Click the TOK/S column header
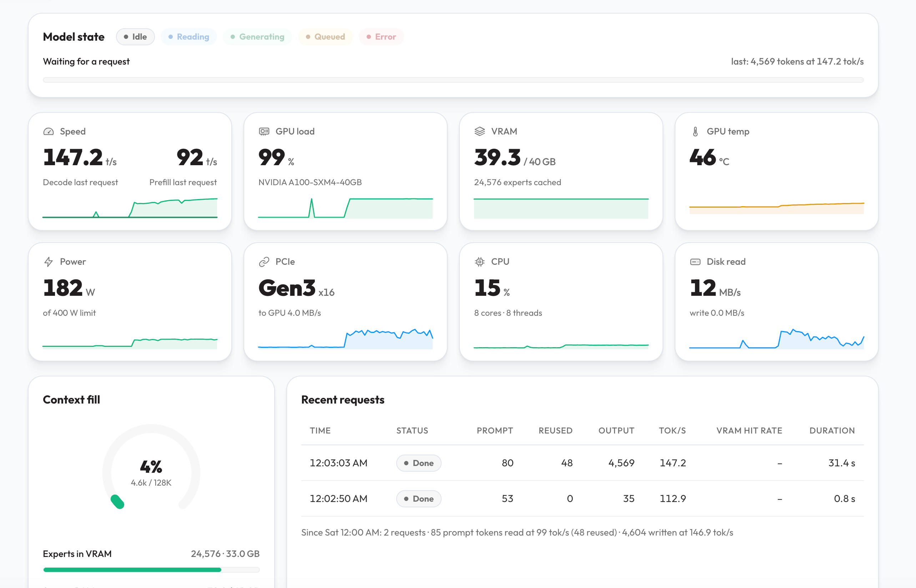The width and height of the screenshot is (916, 588). (x=672, y=430)
